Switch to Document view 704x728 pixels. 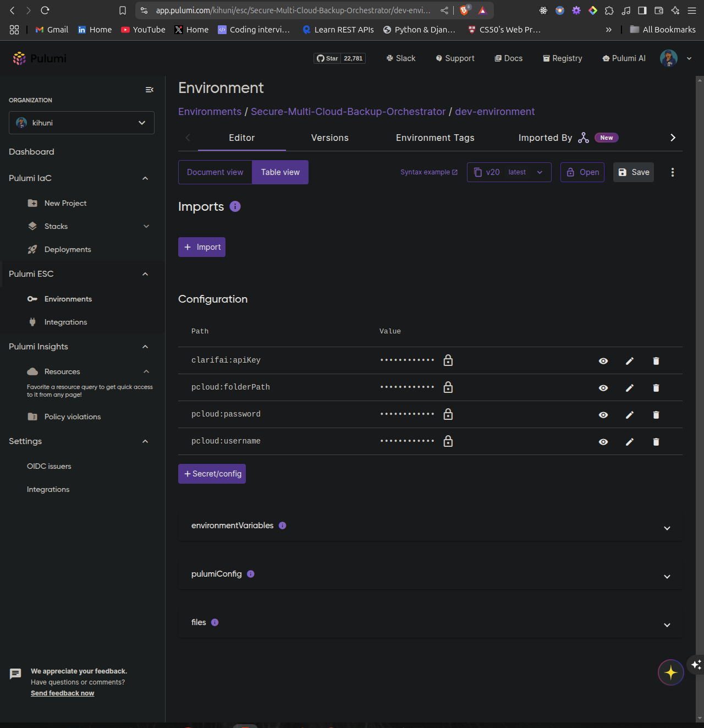point(215,172)
